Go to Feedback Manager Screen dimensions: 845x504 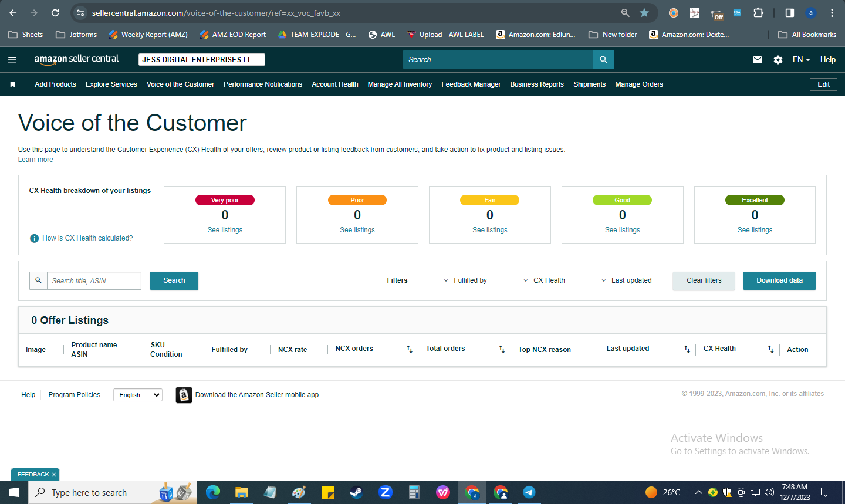(x=471, y=84)
